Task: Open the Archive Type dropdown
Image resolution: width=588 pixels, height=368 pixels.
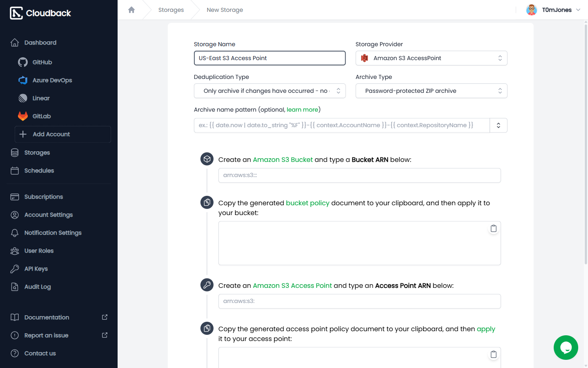Action: 431,91
